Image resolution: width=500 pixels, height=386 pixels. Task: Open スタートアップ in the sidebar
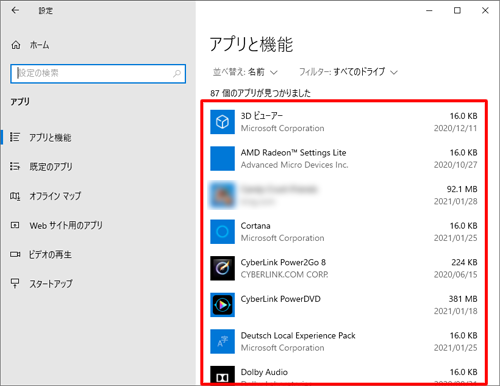coord(51,284)
